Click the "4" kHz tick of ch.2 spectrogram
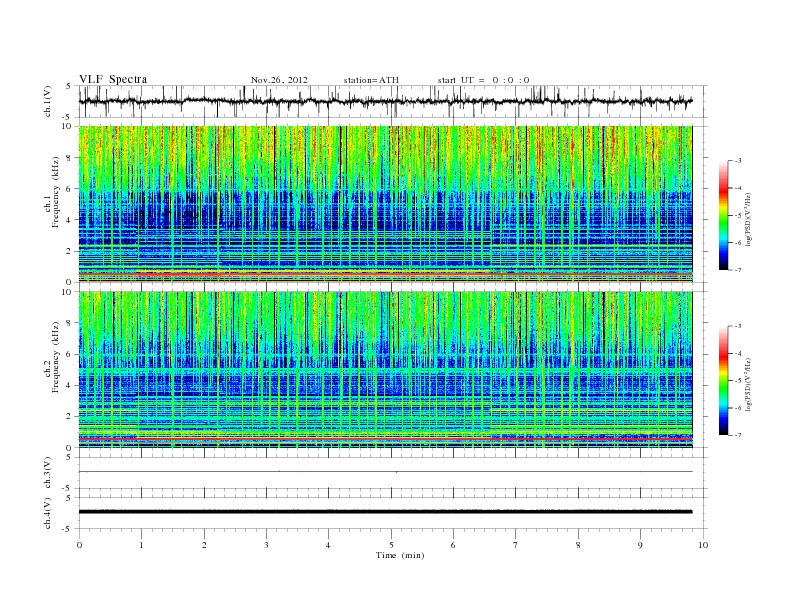The width and height of the screenshot is (792, 612). [70, 386]
